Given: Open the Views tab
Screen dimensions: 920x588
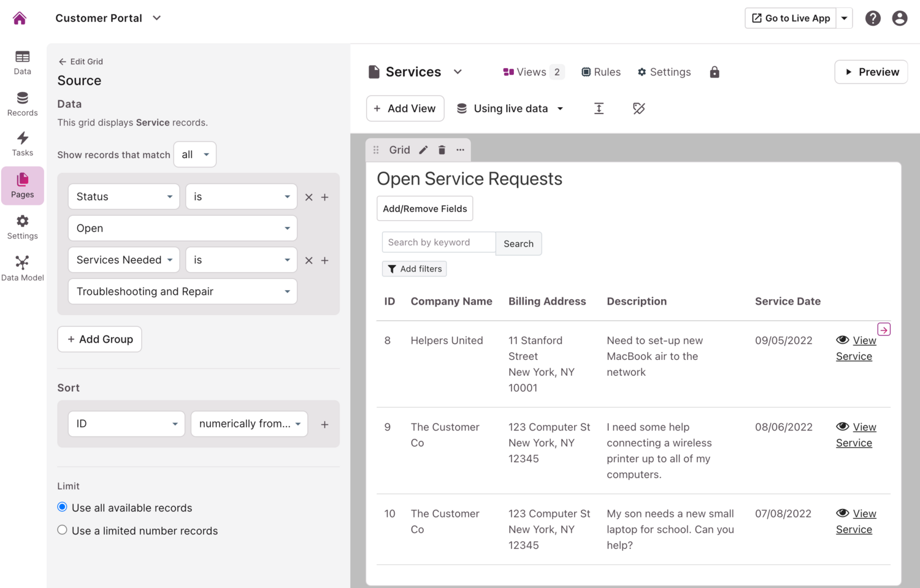Looking at the screenshot, I should click(532, 72).
